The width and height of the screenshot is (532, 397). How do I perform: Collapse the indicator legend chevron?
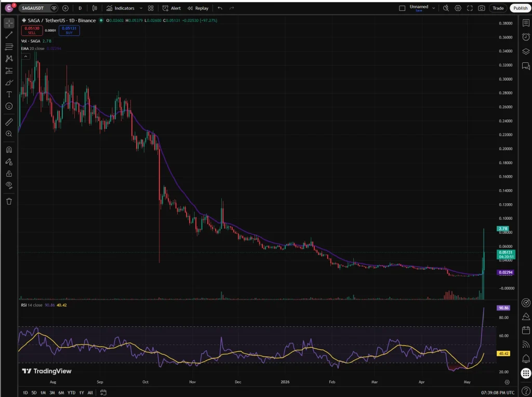25,56
